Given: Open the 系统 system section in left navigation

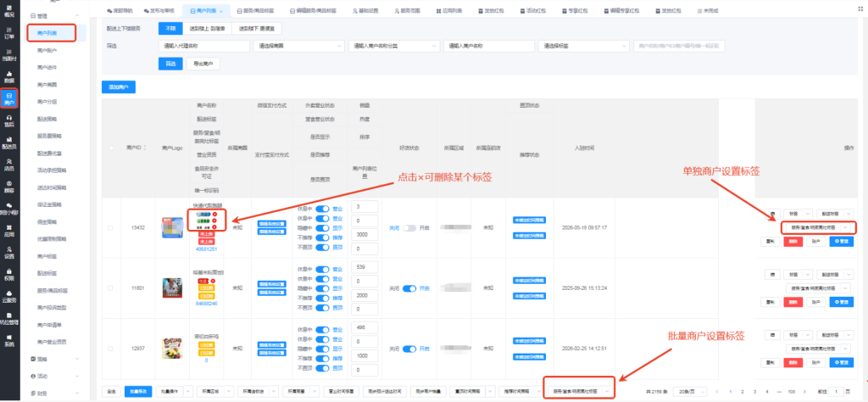Looking at the screenshot, I should tap(8, 340).
